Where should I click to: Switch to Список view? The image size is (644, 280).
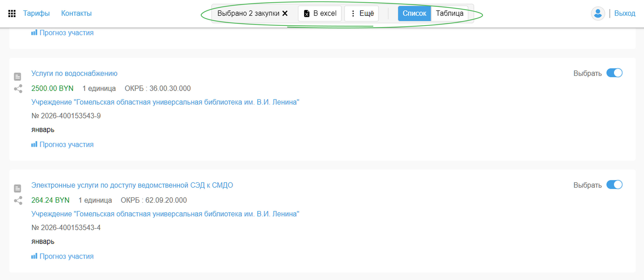click(x=414, y=14)
